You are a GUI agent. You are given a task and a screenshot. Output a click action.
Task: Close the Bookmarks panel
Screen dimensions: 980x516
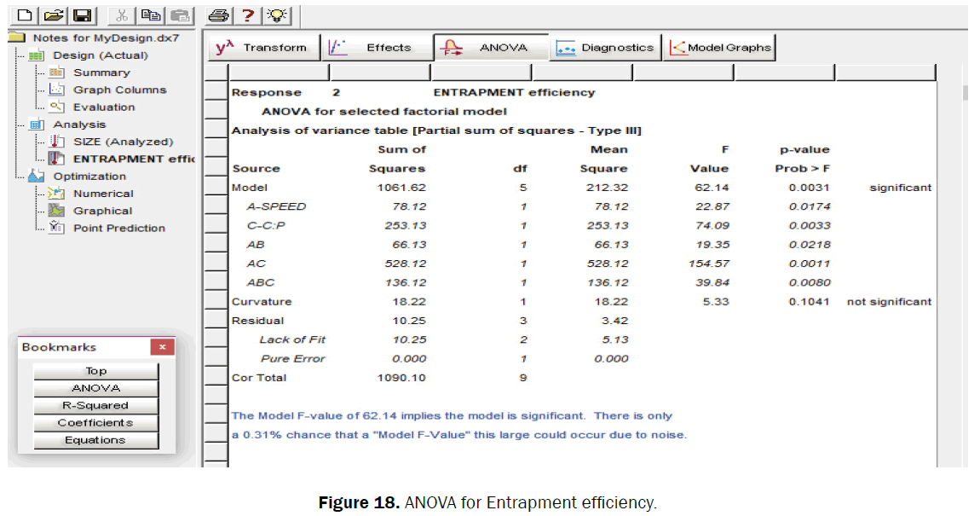point(162,347)
